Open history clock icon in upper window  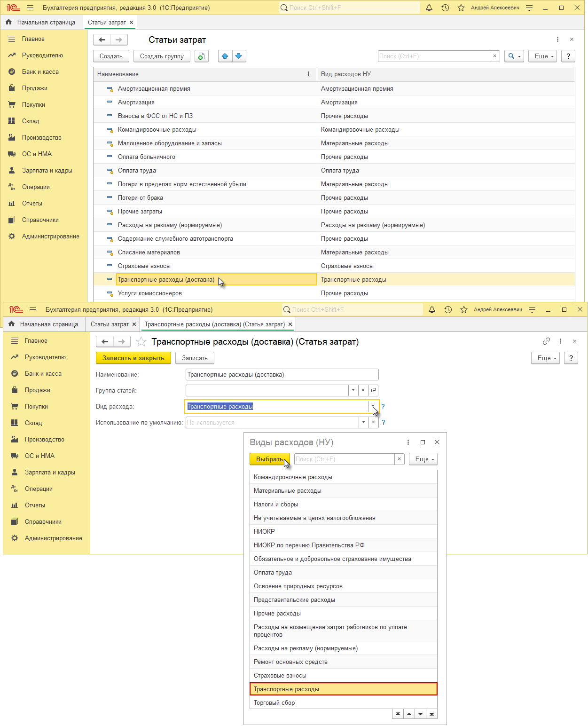pyautogui.click(x=445, y=8)
